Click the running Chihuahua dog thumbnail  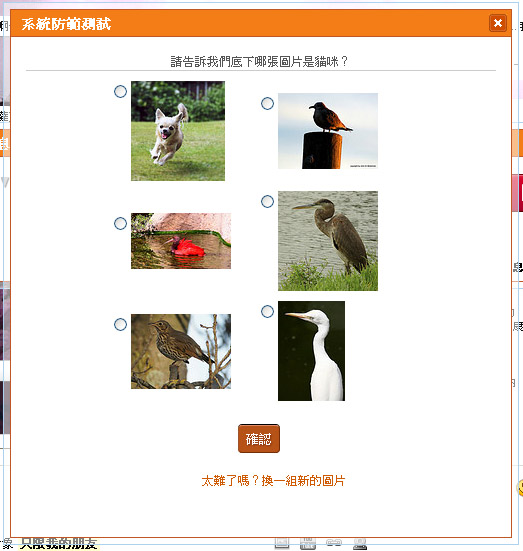[x=178, y=131]
